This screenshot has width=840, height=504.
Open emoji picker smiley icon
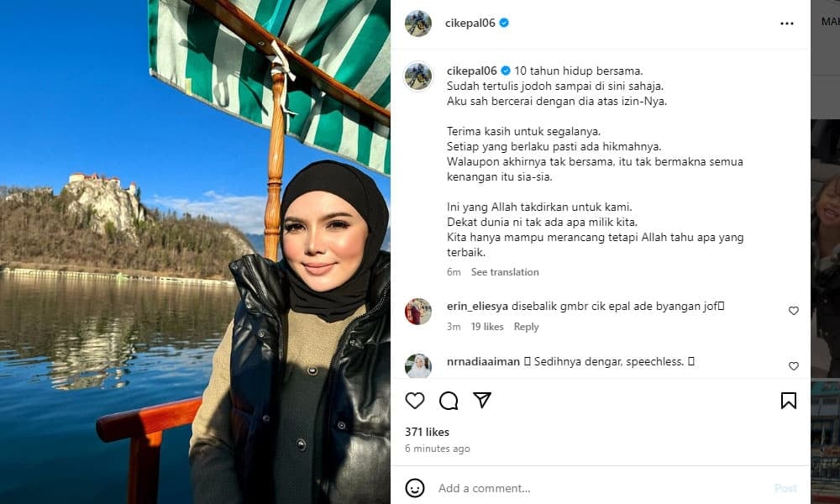point(415,488)
